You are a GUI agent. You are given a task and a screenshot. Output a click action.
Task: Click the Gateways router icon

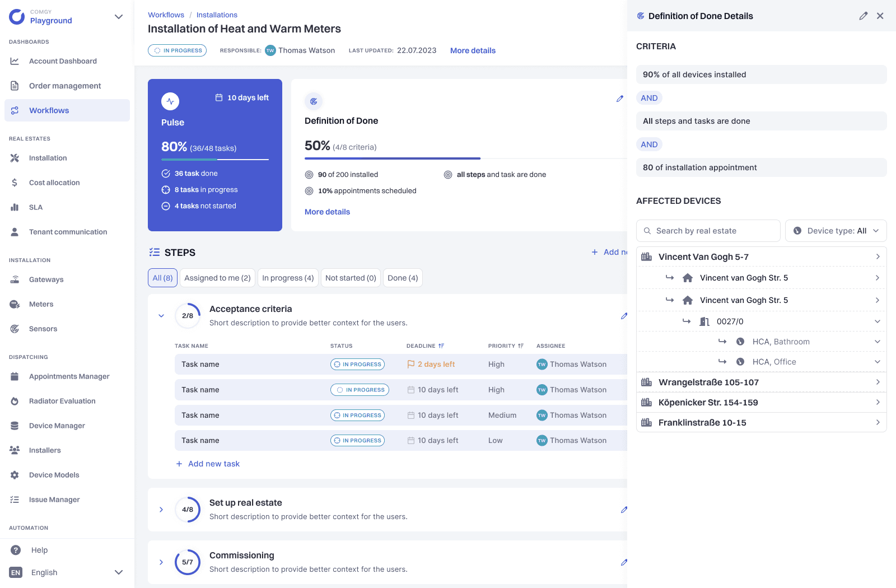click(x=15, y=279)
